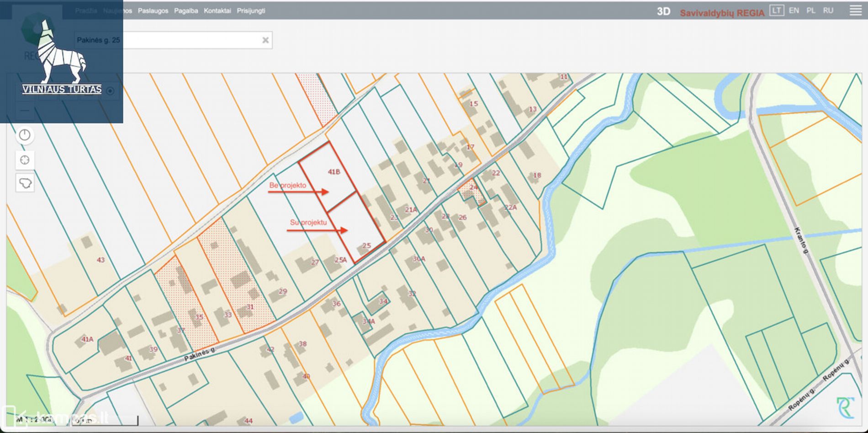
Task: Click the REGIA logo in bottom-right corner
Action: 845,407
